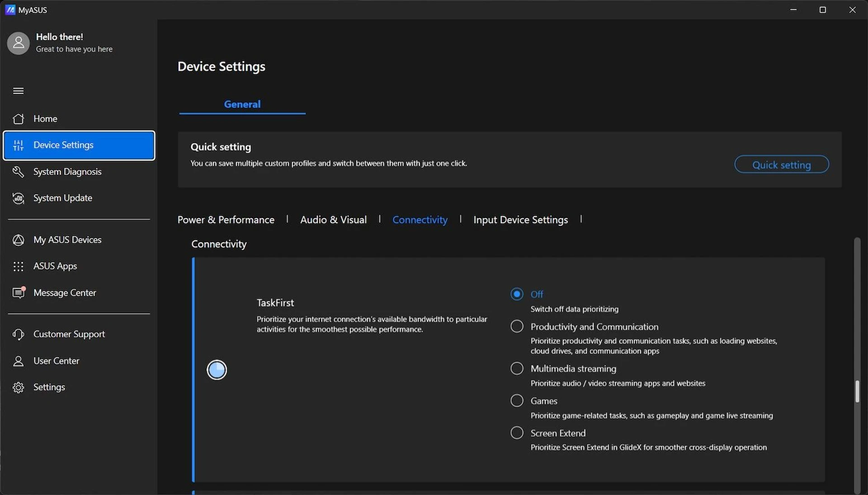Choose the Games prioritization option
This screenshot has width=868, height=495.
click(x=517, y=401)
